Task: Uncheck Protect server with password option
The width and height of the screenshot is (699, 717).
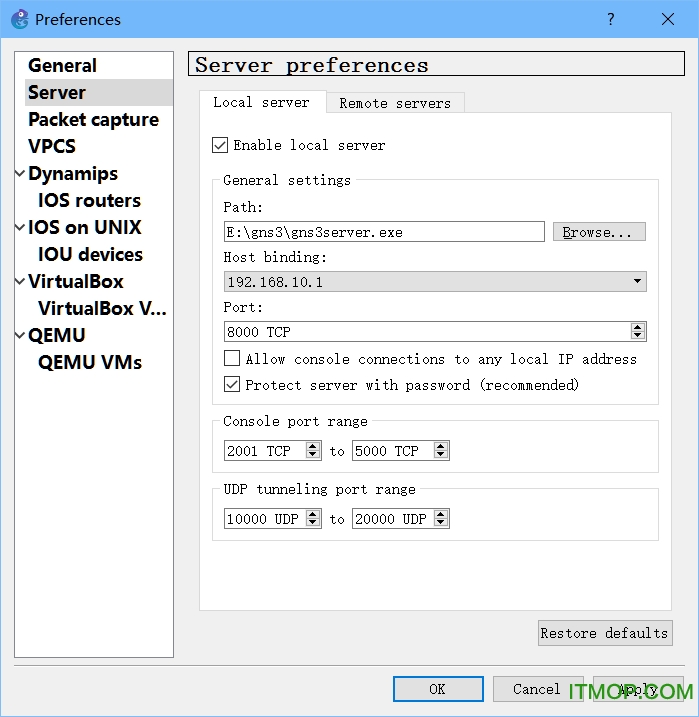Action: click(232, 384)
